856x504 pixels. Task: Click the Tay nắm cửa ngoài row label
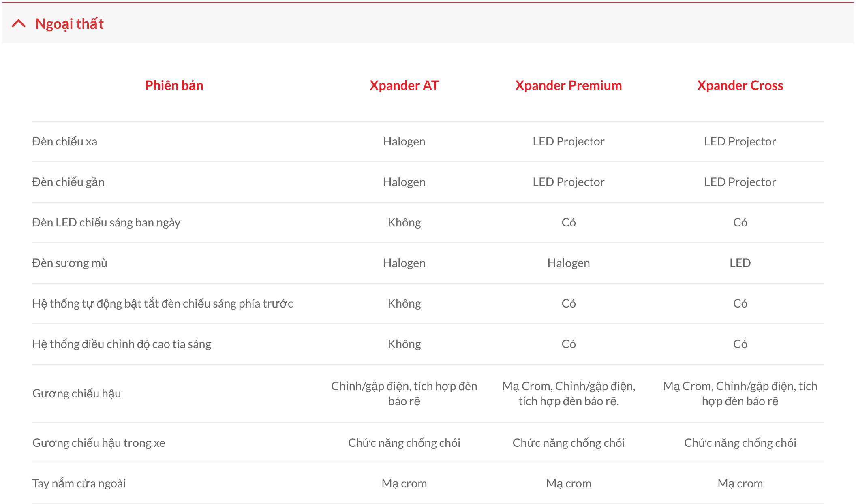(79, 483)
